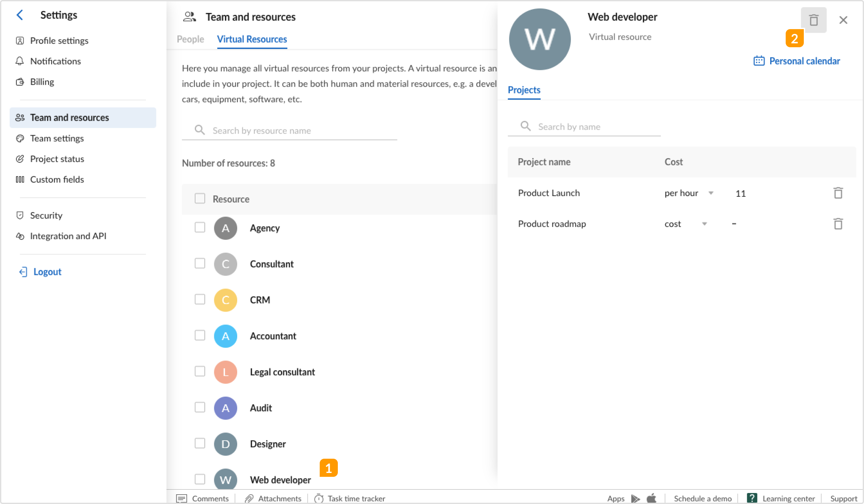The height and width of the screenshot is (504, 864).
Task: Go back using the Settings back arrow
Action: pos(20,15)
